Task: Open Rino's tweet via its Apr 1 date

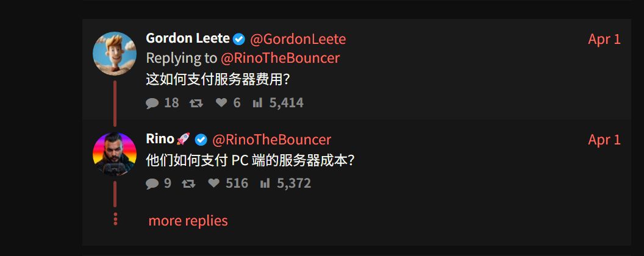Action: pos(604,140)
